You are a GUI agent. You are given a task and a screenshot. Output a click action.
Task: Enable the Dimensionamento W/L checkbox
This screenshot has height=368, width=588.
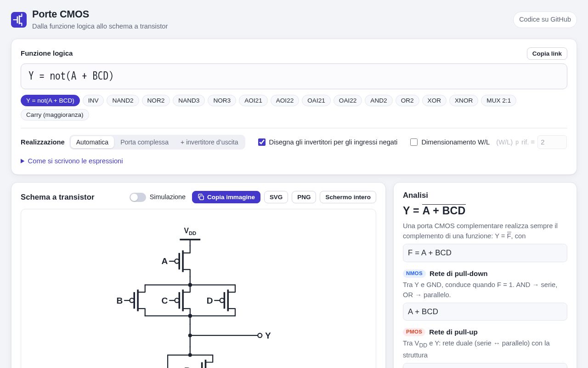coord(414,142)
